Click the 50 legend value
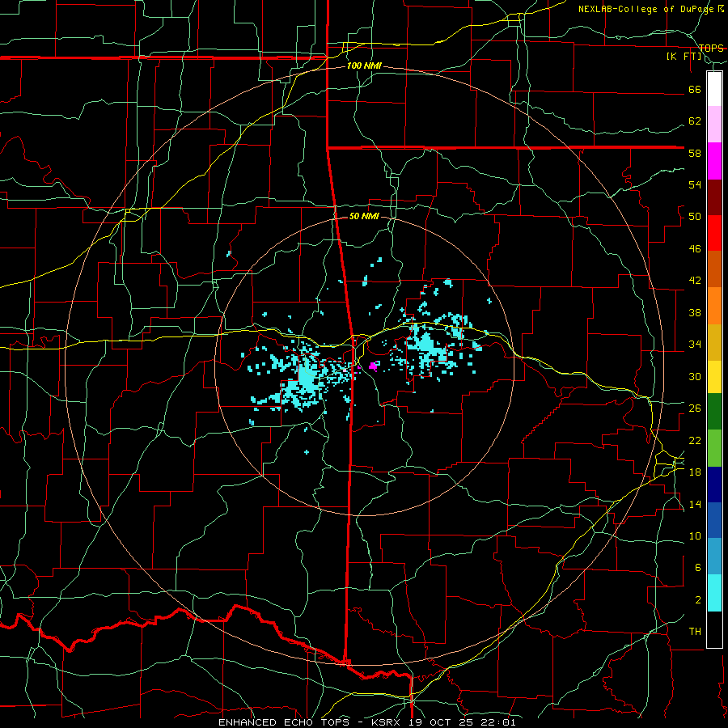The image size is (728, 728). pos(695,217)
